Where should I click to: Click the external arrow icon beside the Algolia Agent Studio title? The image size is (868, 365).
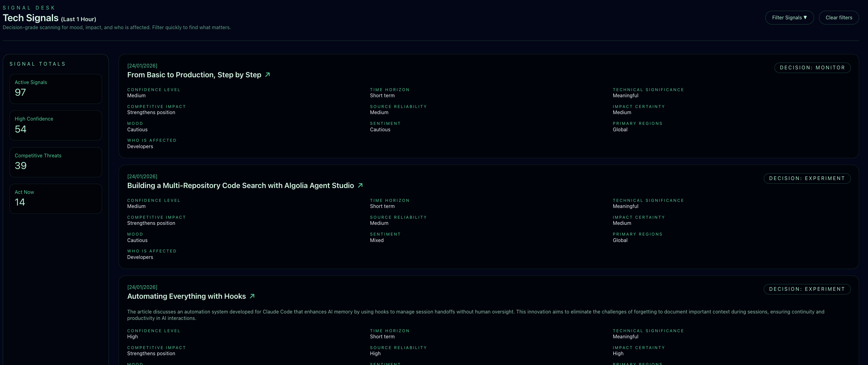tap(360, 185)
